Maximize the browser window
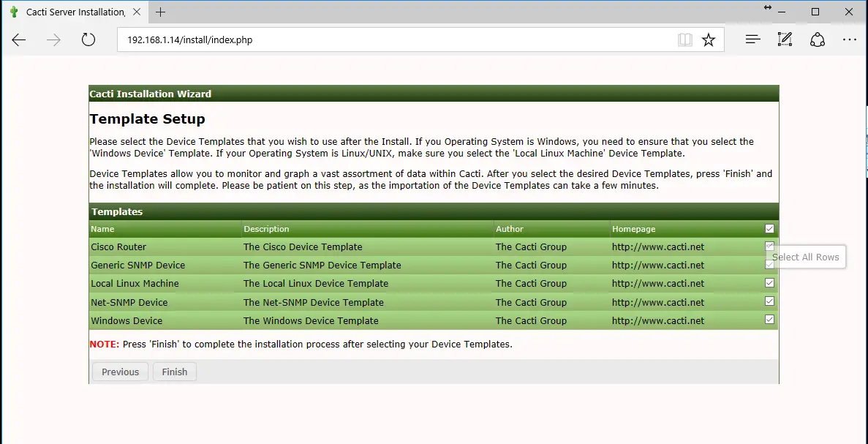The image size is (868, 444). tap(815, 12)
